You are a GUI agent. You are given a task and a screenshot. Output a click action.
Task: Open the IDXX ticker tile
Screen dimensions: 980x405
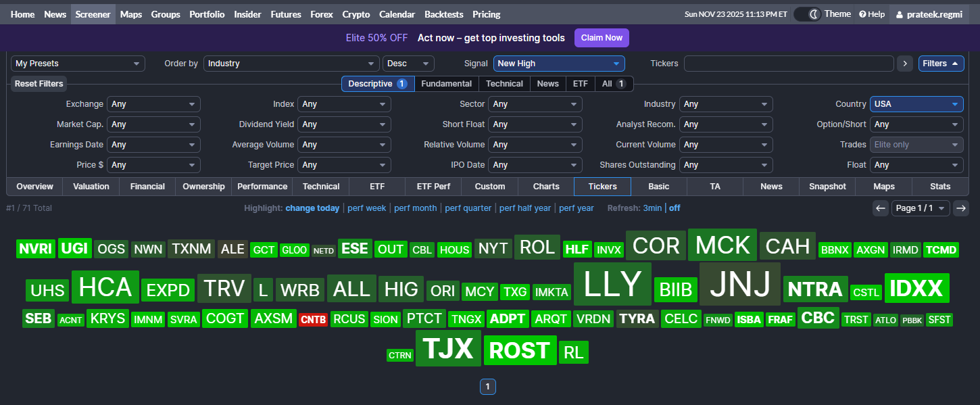tap(916, 289)
